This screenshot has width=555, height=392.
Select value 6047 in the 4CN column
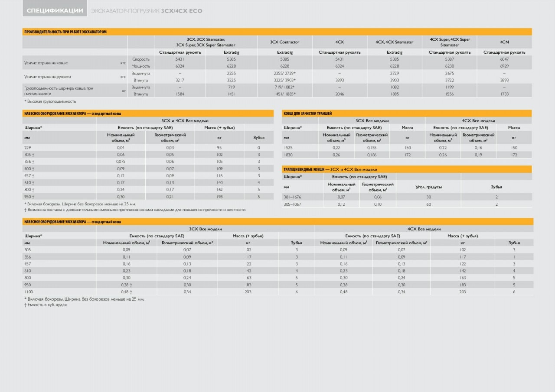pos(504,59)
